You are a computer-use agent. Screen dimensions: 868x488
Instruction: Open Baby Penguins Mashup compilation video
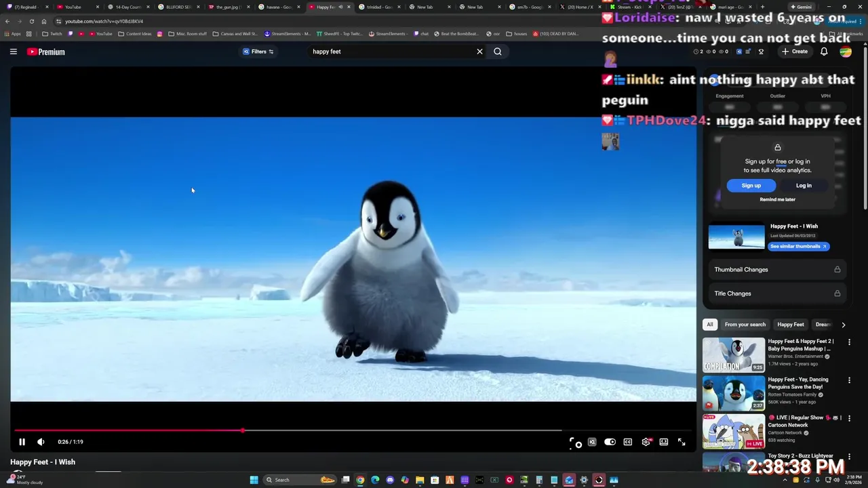click(734, 355)
